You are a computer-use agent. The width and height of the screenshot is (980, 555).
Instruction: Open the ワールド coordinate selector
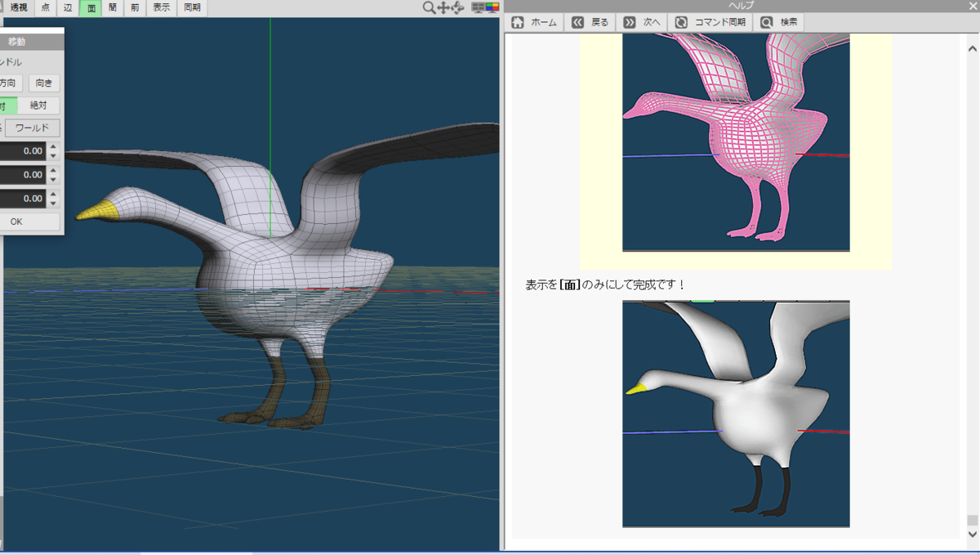33,128
